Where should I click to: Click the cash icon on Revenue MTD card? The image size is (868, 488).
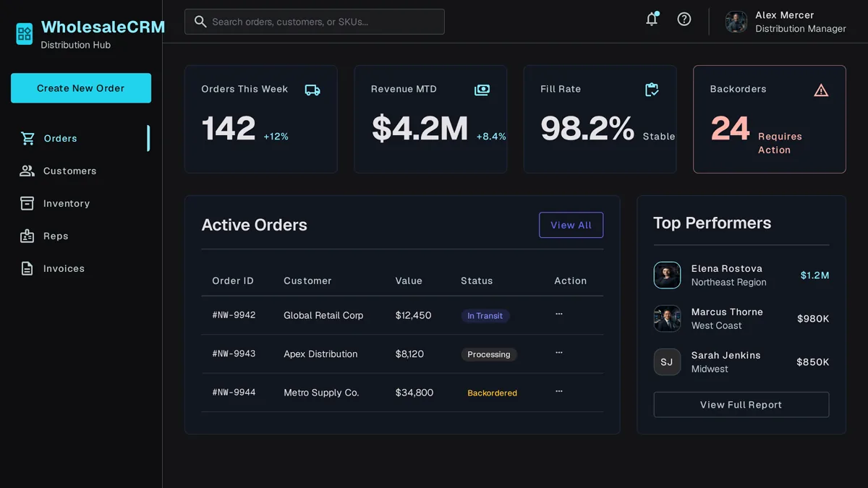pyautogui.click(x=482, y=90)
